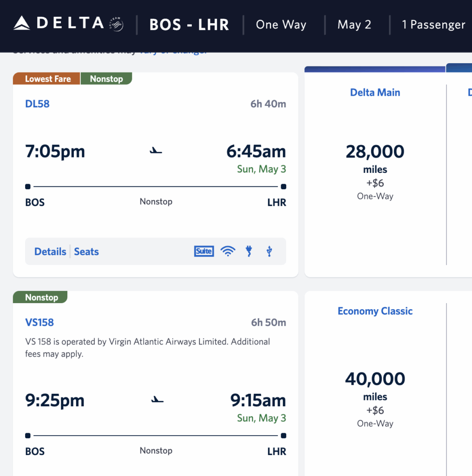Select the Delta Main fare column header
The image size is (472, 476).
click(x=375, y=93)
